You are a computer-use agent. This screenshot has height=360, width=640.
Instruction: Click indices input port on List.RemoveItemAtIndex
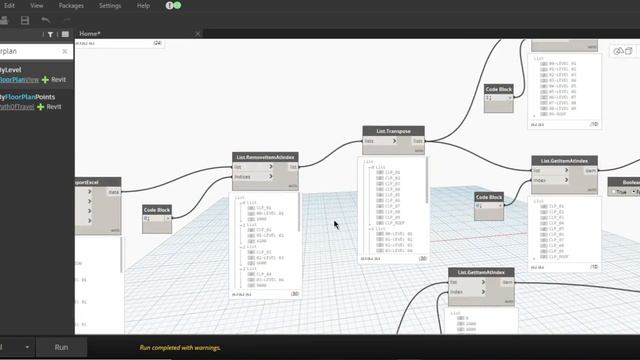click(253, 176)
